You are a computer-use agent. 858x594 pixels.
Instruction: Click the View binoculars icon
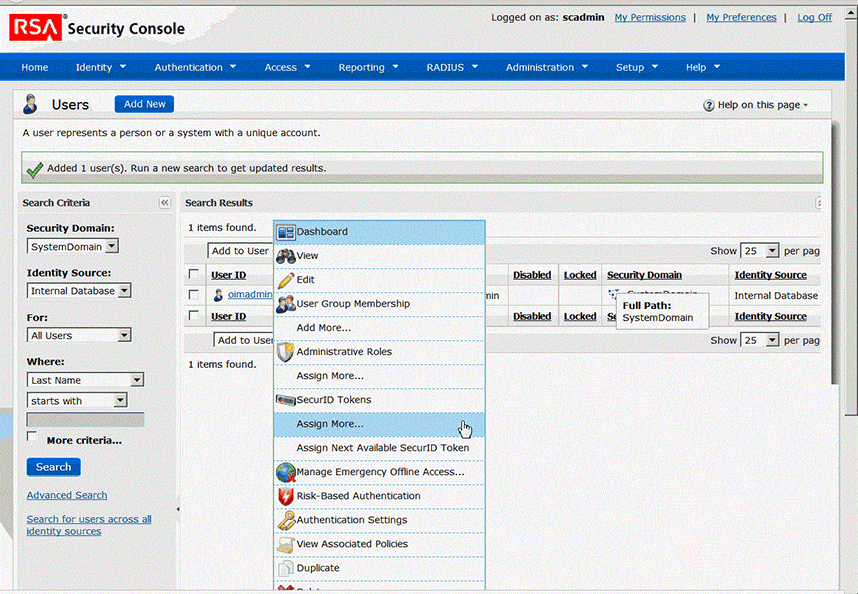(286, 256)
